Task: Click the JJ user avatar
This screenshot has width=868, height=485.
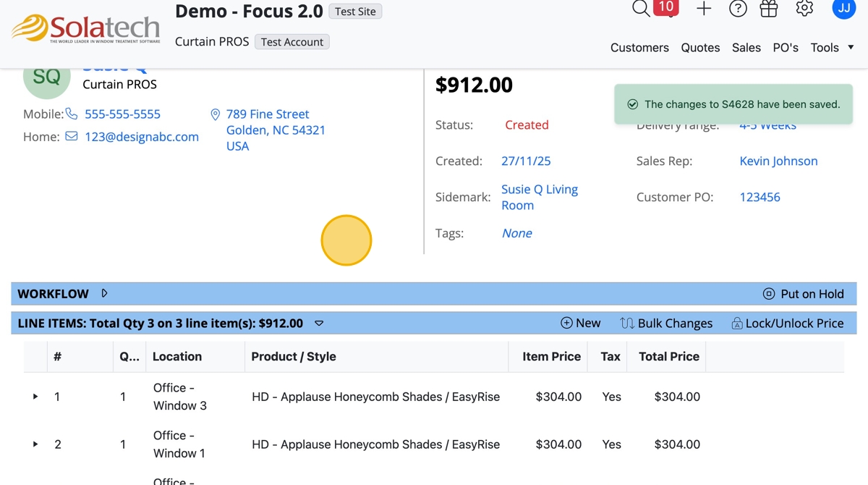Action: coord(843,9)
